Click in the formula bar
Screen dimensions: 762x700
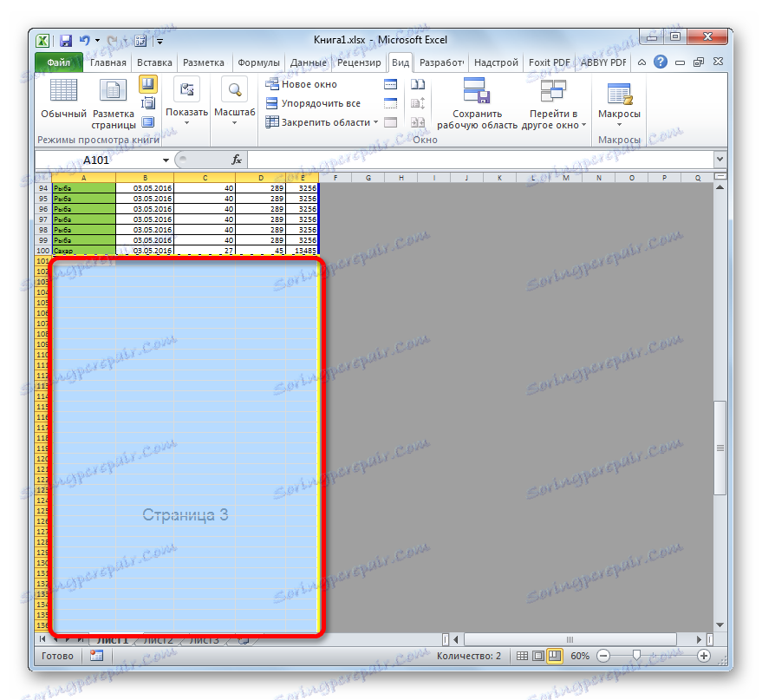pyautogui.click(x=480, y=160)
